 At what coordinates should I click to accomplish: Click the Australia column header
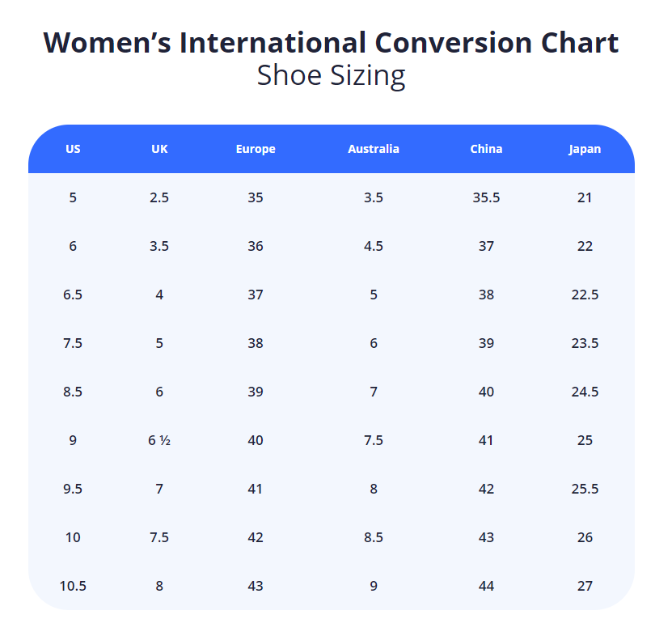coord(374,149)
